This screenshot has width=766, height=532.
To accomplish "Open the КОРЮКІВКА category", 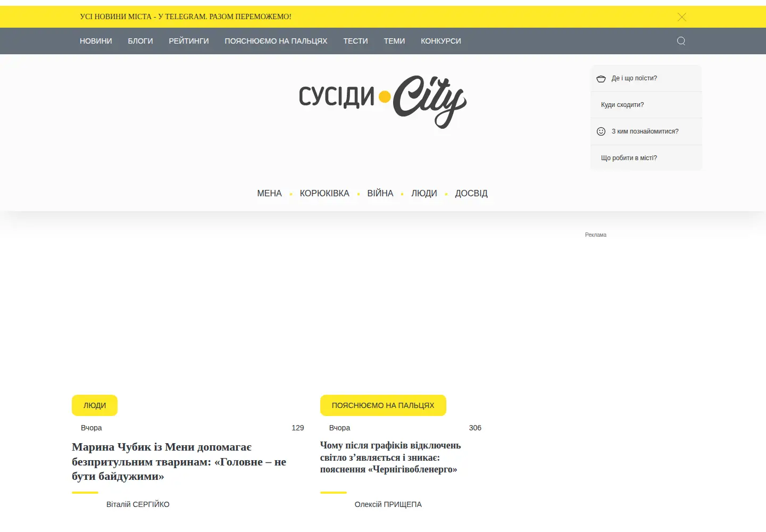I will (x=324, y=194).
